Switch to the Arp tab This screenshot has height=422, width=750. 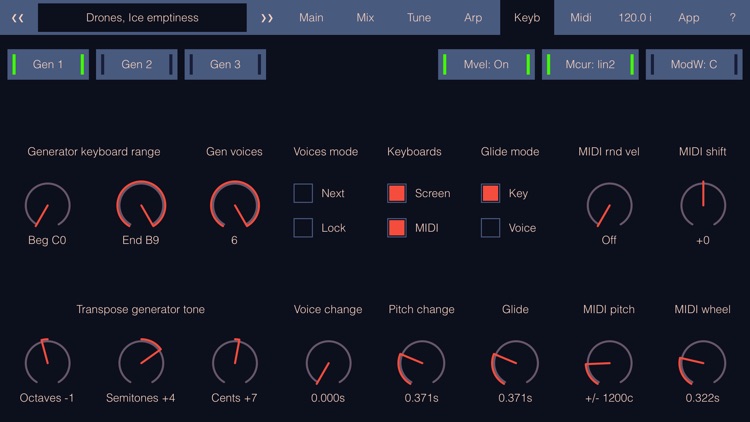473,18
